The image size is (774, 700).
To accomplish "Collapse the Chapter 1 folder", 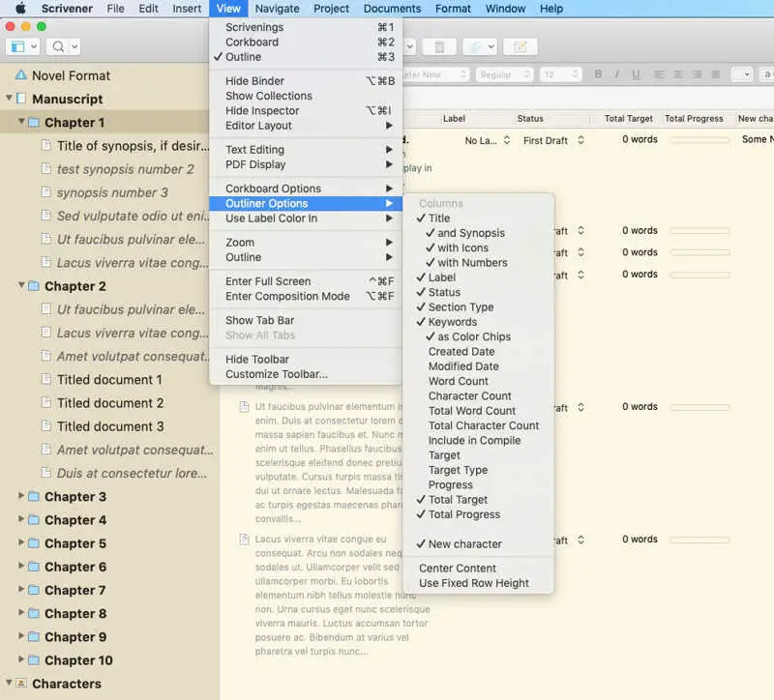I will 21,122.
